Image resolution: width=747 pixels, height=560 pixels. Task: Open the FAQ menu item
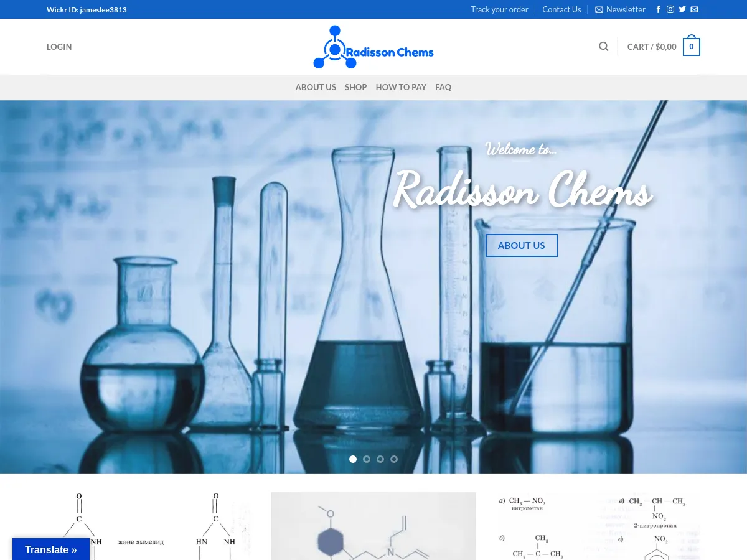point(443,87)
